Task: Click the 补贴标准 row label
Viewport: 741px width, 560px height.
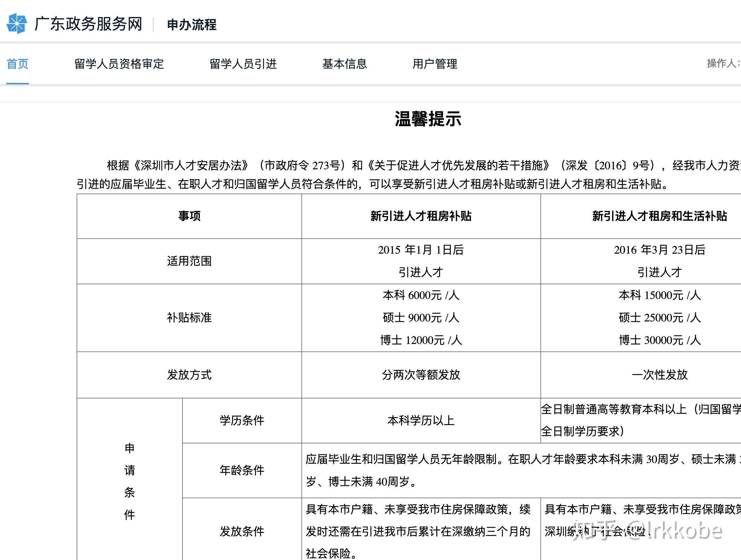Action: point(189,318)
